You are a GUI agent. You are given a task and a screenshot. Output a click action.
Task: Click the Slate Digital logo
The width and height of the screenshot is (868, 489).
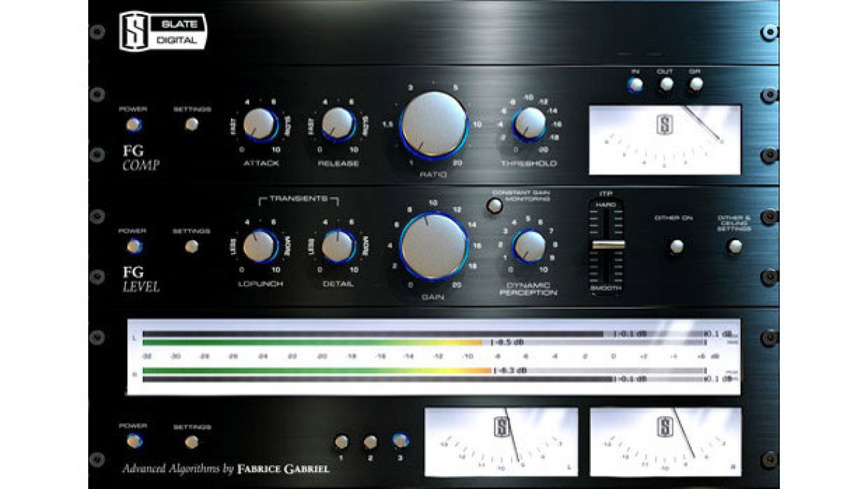point(163,31)
